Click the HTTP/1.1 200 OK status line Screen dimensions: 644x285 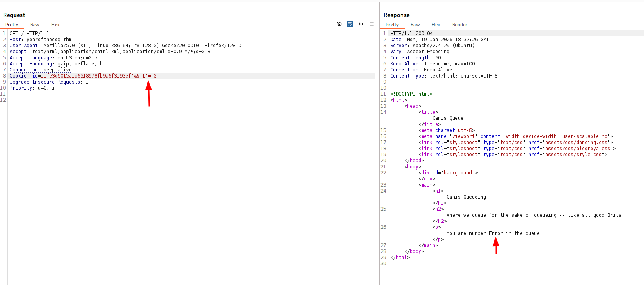[411, 34]
